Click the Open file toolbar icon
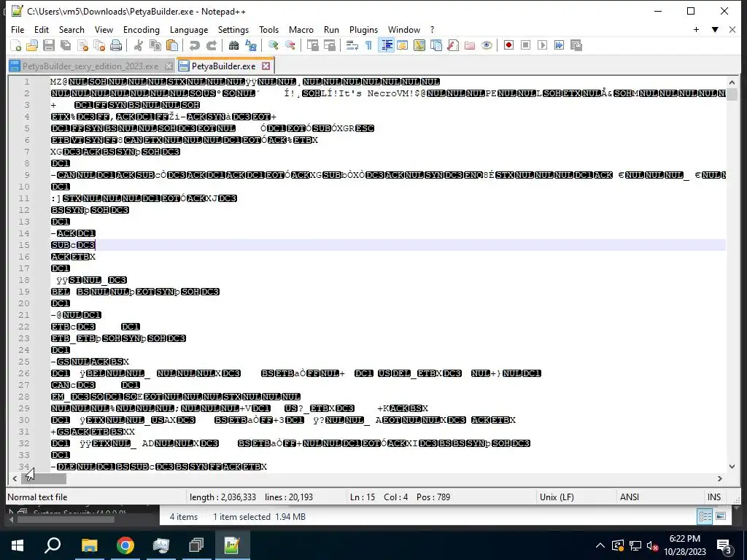The image size is (747, 560). (x=32, y=45)
